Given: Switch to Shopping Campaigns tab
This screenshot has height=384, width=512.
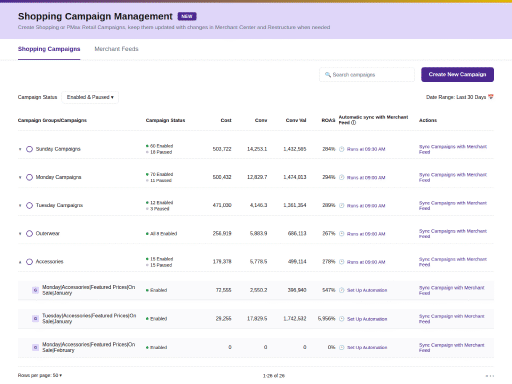Looking at the screenshot, I should [x=49, y=49].
